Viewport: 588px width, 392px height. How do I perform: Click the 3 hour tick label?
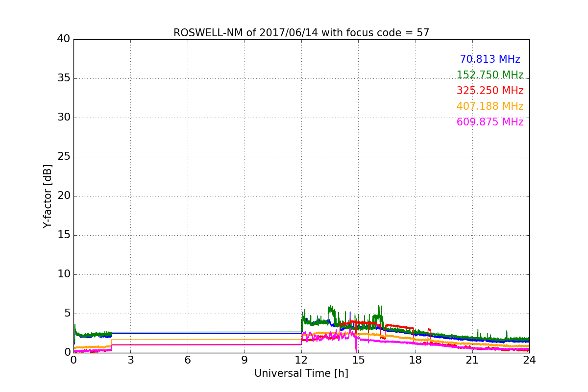(130, 360)
